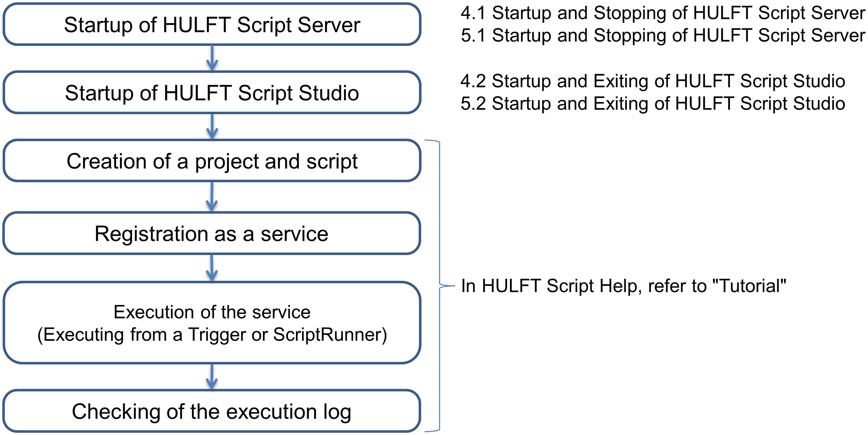Select the 'Creation of a project and script' box
The image size is (868, 435).
212,161
